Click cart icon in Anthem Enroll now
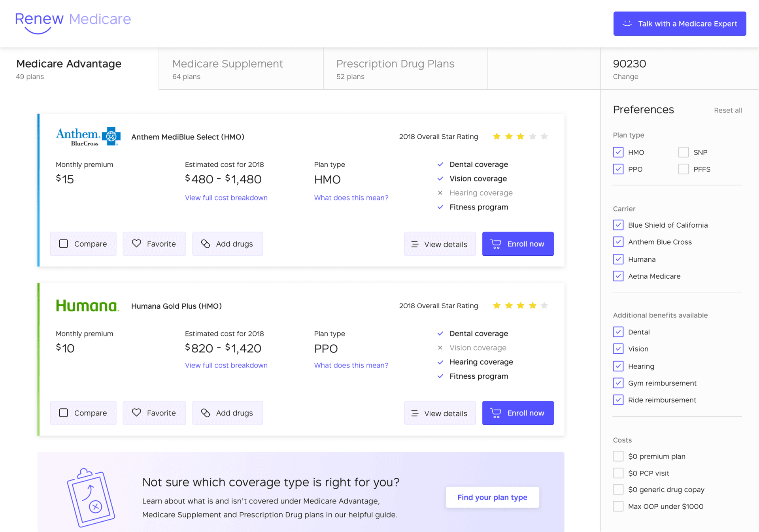 (496, 243)
